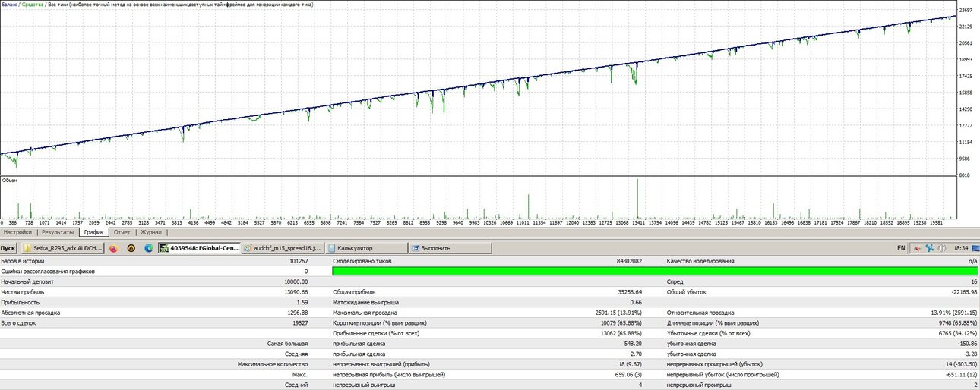Image resolution: width=980 pixels, height=390 pixels.
Task: Launch the orange round app icon in taskbar
Action: point(131,247)
